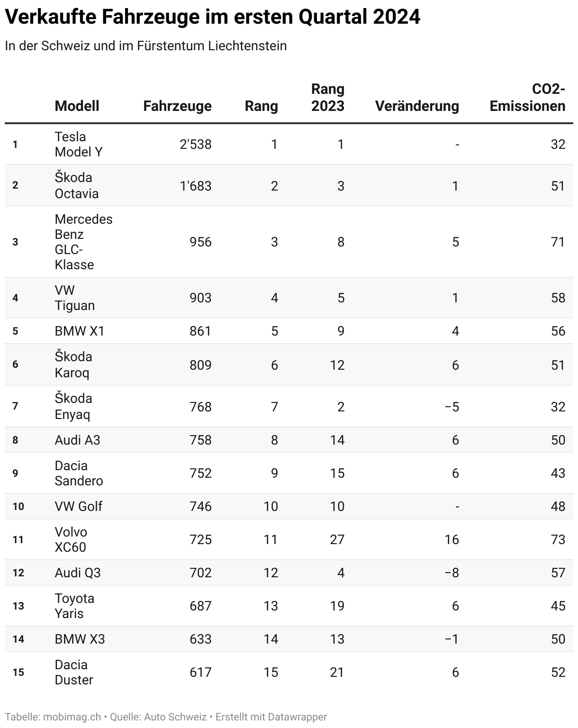This screenshot has height=728, width=578.
Task: Click the CO2-Emissionen column header
Action: [x=527, y=97]
